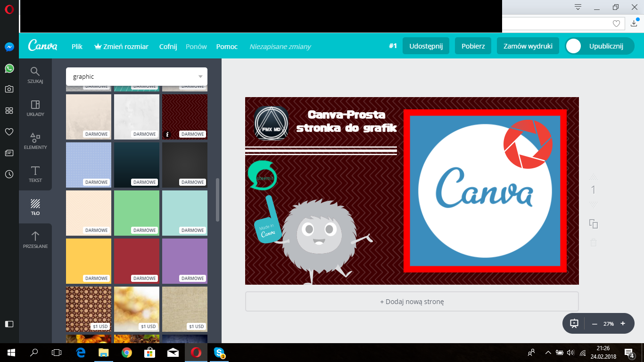Click the Zamów wydruki button
Image resolution: width=644 pixels, height=362 pixels.
(x=528, y=46)
